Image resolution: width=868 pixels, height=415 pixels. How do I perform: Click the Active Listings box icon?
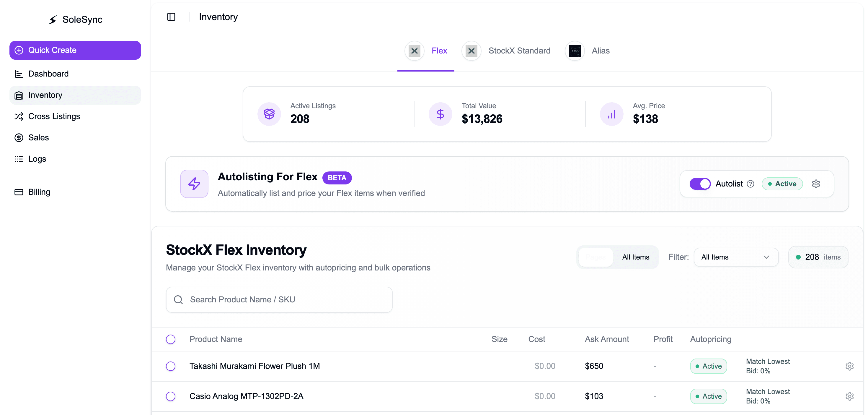pos(269,114)
